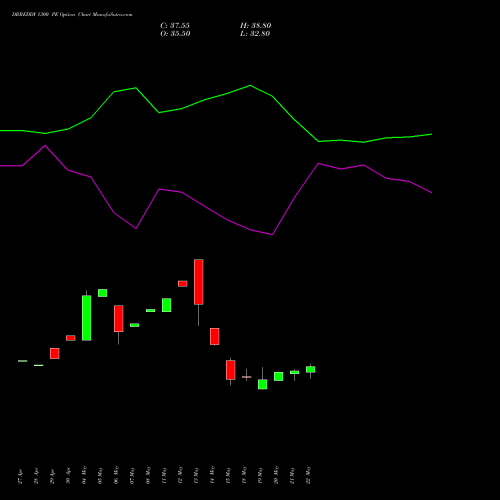Click the red candle for 06 May
This screenshot has height=500, width=500.
click(x=119, y=318)
